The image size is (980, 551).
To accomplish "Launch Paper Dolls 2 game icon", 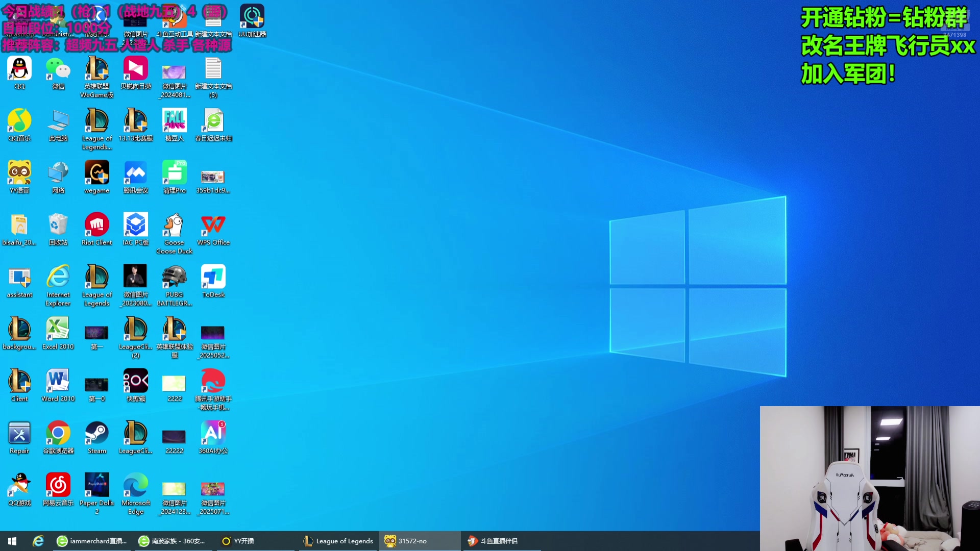I will (97, 493).
